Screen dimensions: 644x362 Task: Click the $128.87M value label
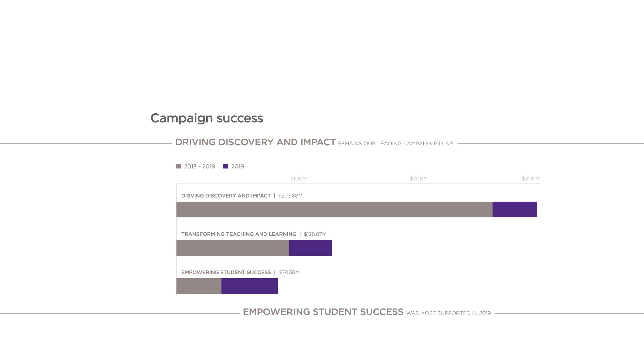tap(315, 234)
